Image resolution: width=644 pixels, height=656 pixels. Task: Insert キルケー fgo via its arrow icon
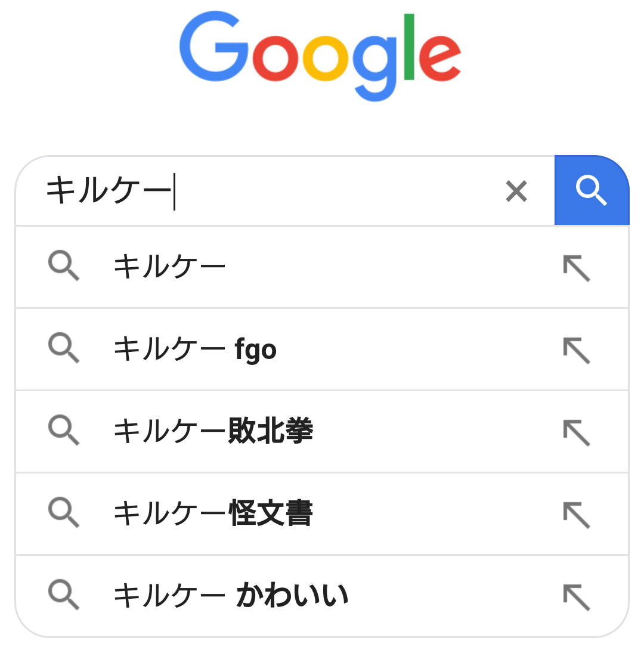577,350
